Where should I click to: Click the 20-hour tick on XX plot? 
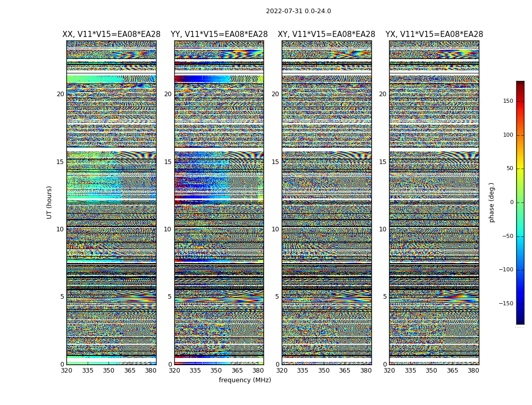[x=60, y=94]
